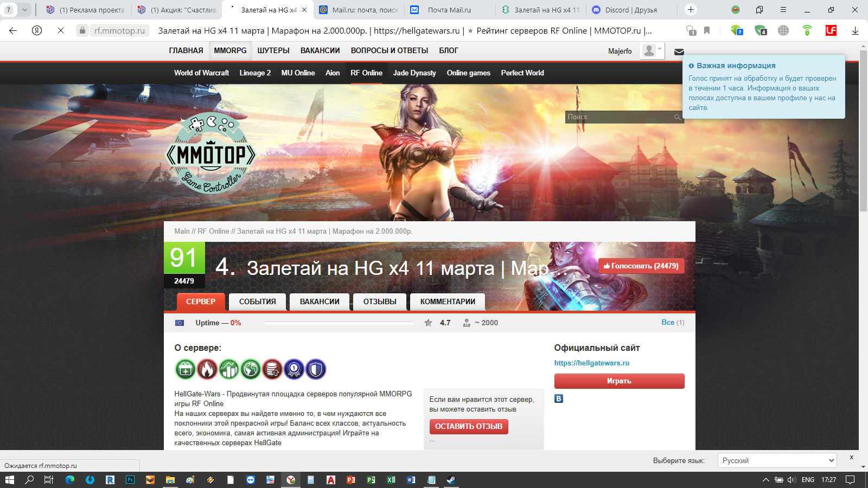
Task: Click the padlock site security icon
Action: pyautogui.click(x=82, y=31)
